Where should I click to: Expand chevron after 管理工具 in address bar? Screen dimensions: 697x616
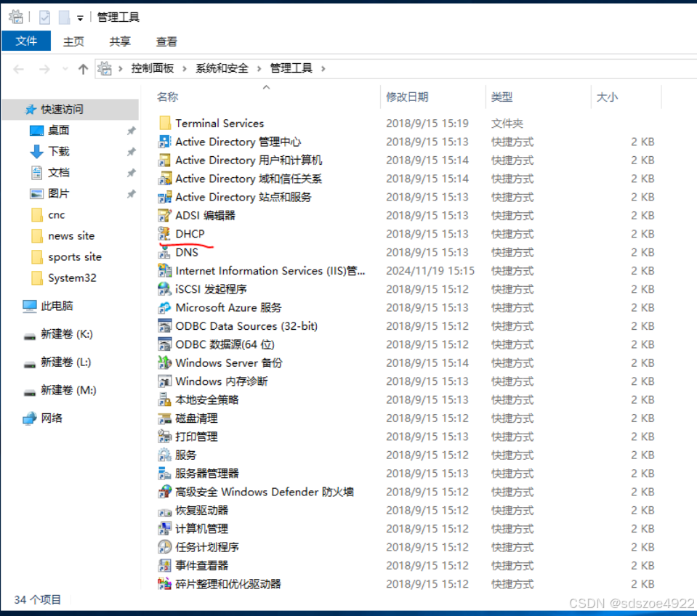[323, 68]
